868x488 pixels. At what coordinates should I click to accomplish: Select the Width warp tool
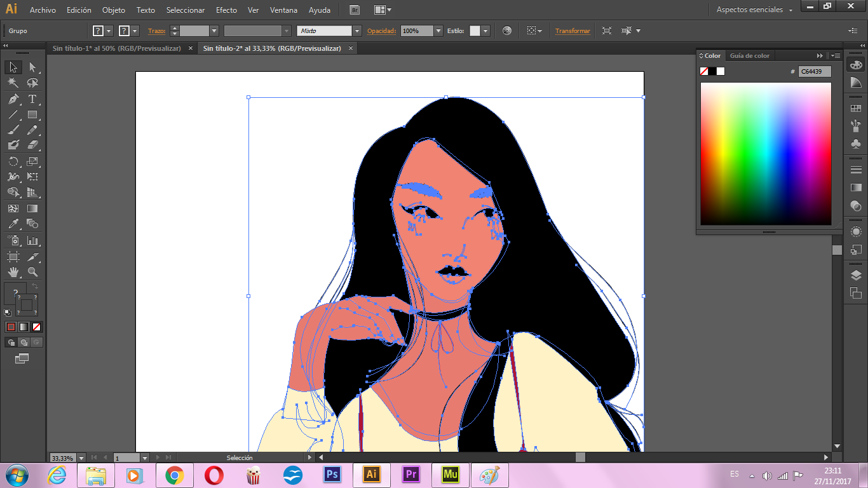point(13,177)
